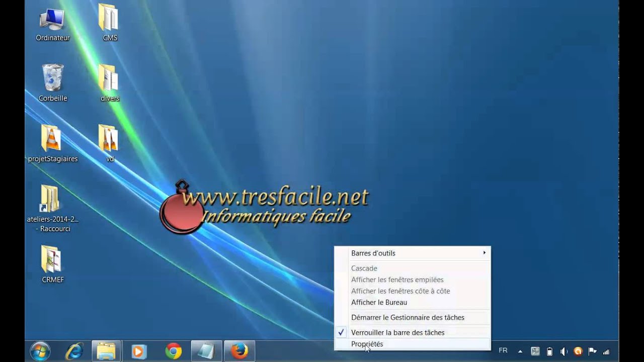Click the Barres d'outils submenu arrow
The image size is (644, 362).
tap(485, 252)
